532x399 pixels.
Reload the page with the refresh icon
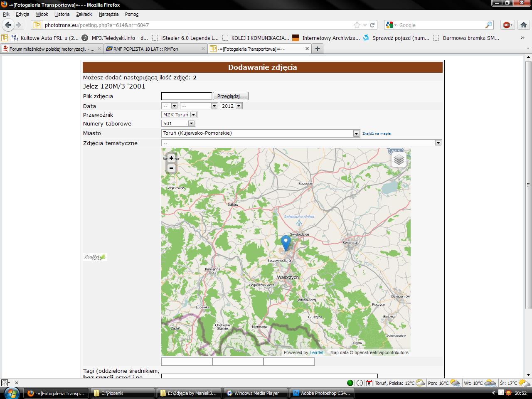pos(372,25)
